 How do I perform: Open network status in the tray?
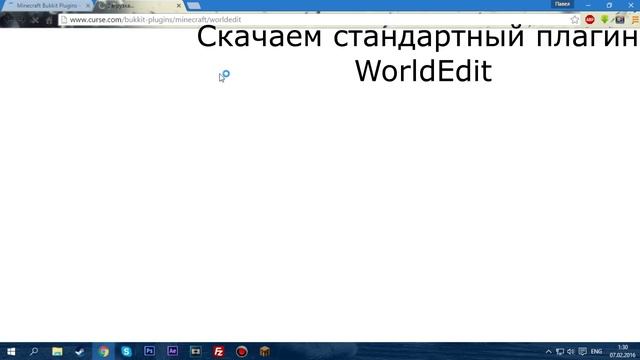coord(560,351)
